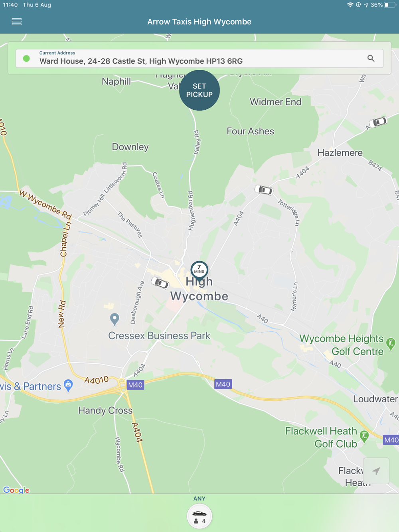The height and width of the screenshot is (532, 399).
Task: Tap the taxi near Desborough Ave
Action: pos(160,283)
